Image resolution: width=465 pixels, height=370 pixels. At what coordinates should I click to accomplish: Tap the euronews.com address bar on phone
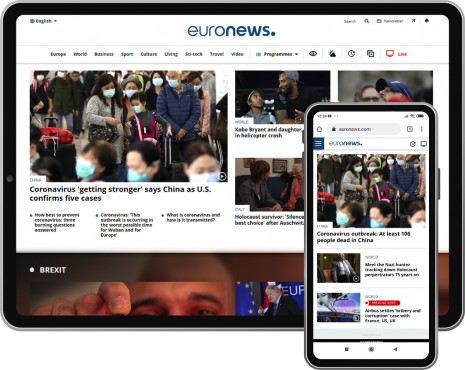click(364, 129)
